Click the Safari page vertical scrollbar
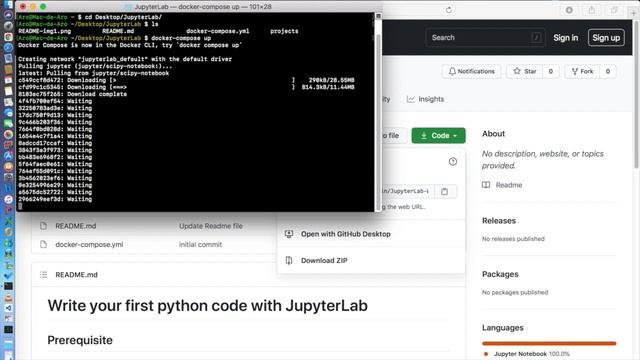This screenshot has width=640, height=360. (x=636, y=94)
